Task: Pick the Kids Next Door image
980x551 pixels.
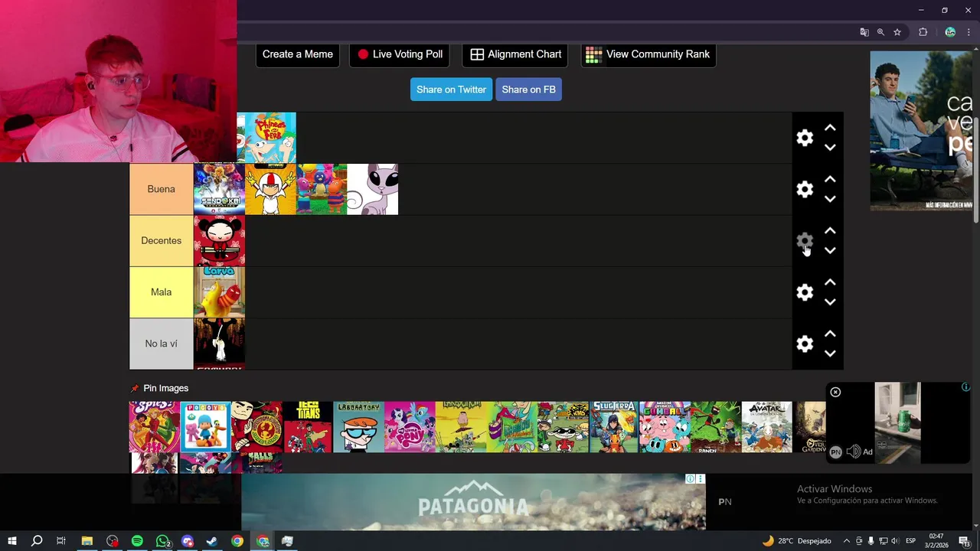Action: 563,427
